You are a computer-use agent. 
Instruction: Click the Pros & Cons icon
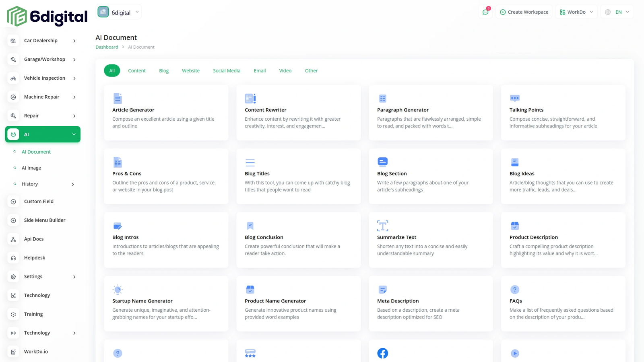coord(118,162)
